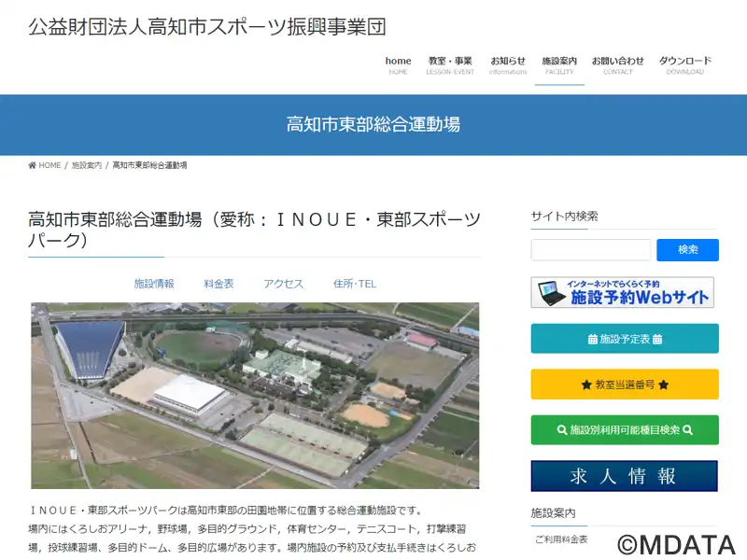Click the blue 検索 button
Viewport: 747px width, 560px height.
click(687, 250)
